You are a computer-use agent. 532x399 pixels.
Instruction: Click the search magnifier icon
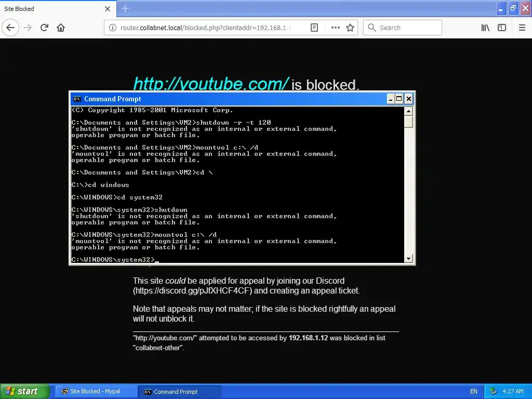pyautogui.click(x=372, y=28)
